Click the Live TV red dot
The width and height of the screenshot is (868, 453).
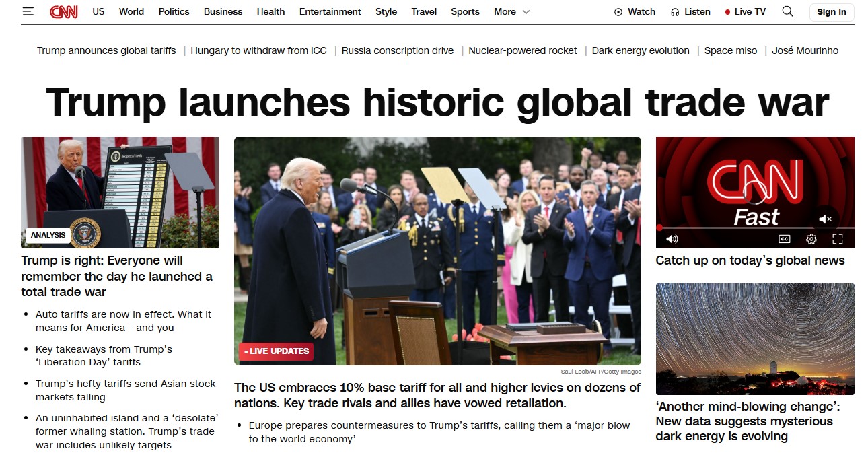click(x=727, y=12)
